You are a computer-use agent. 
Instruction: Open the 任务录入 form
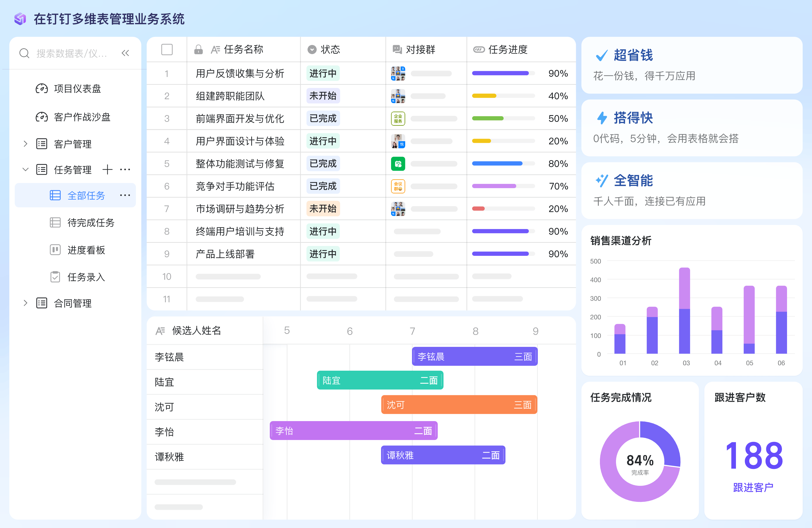point(86,277)
